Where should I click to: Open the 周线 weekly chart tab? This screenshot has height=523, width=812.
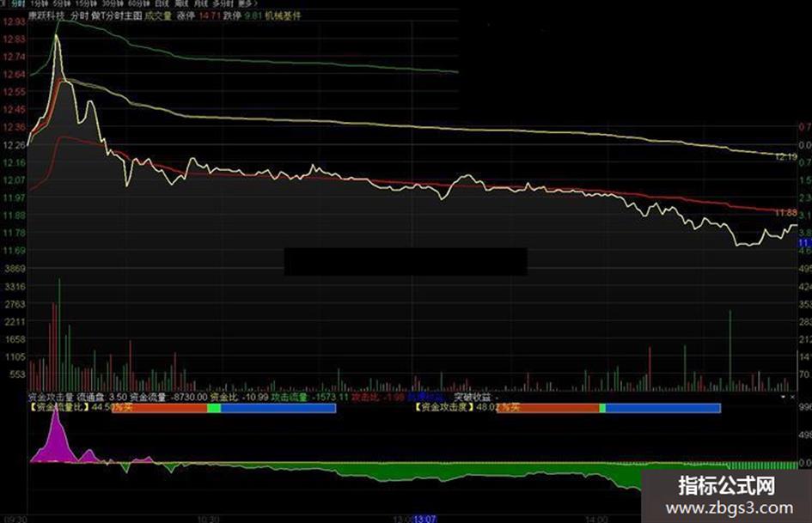181,3
